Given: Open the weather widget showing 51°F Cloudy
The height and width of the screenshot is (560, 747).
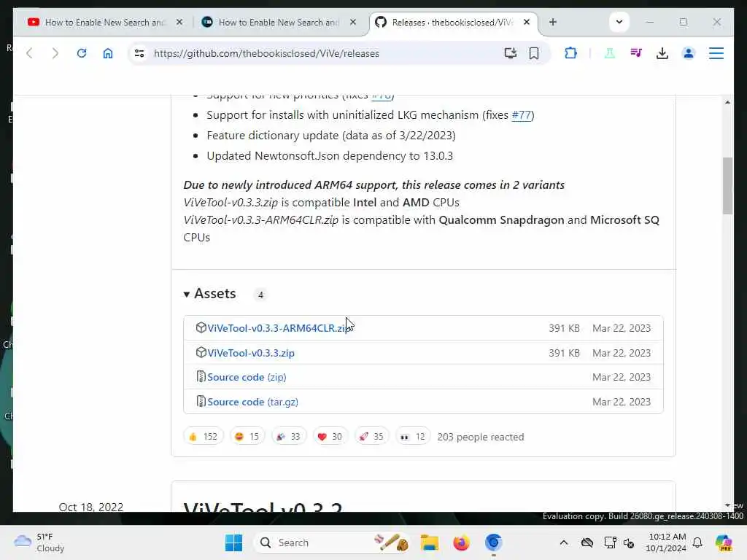Looking at the screenshot, I should 39,542.
